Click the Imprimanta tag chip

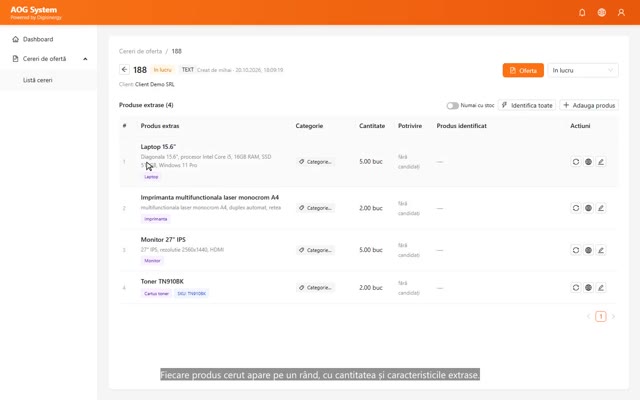pyautogui.click(x=156, y=219)
